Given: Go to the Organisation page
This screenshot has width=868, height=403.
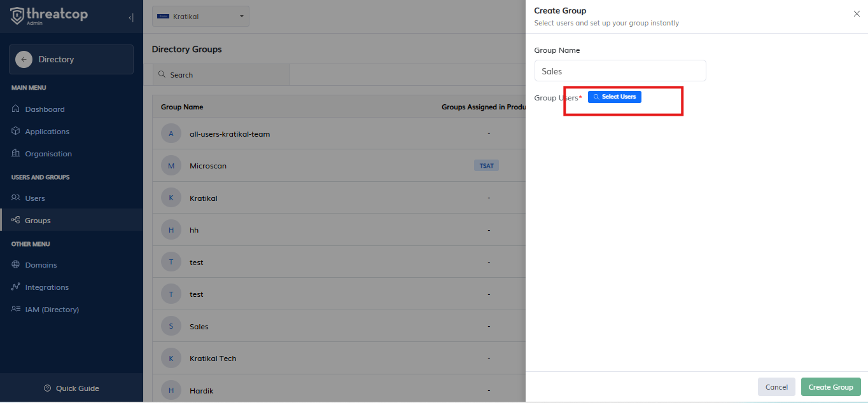Looking at the screenshot, I should [48, 154].
